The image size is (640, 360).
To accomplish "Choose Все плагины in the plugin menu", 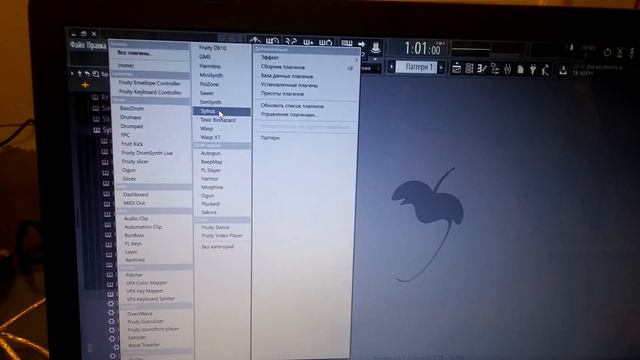I will tap(134, 53).
